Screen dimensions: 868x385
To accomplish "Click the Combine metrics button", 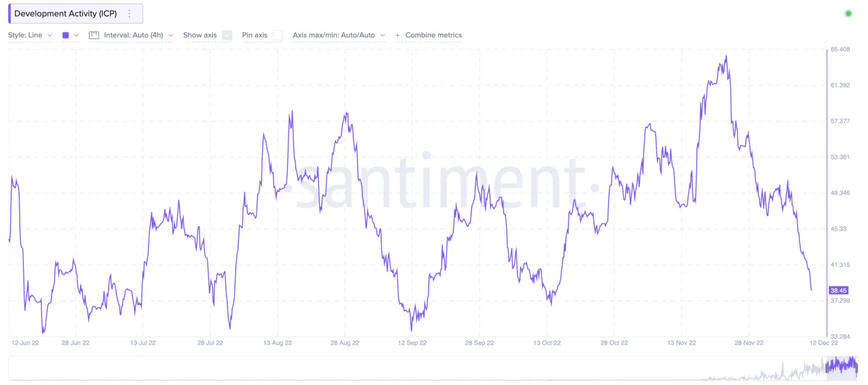I will pos(428,35).
